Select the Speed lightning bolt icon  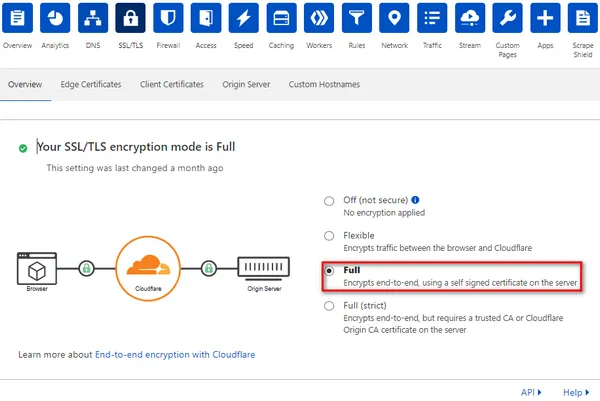coord(243,18)
